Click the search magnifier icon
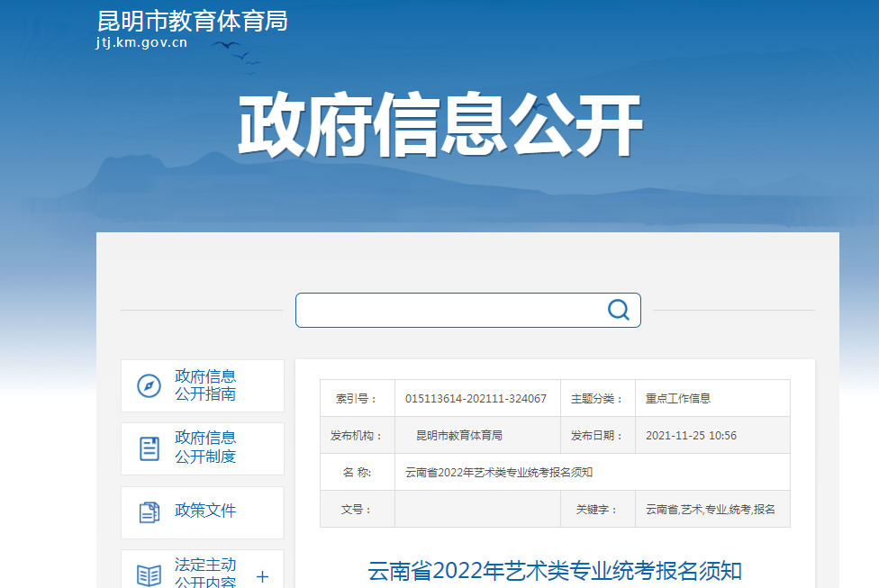This screenshot has width=879, height=588. [619, 310]
